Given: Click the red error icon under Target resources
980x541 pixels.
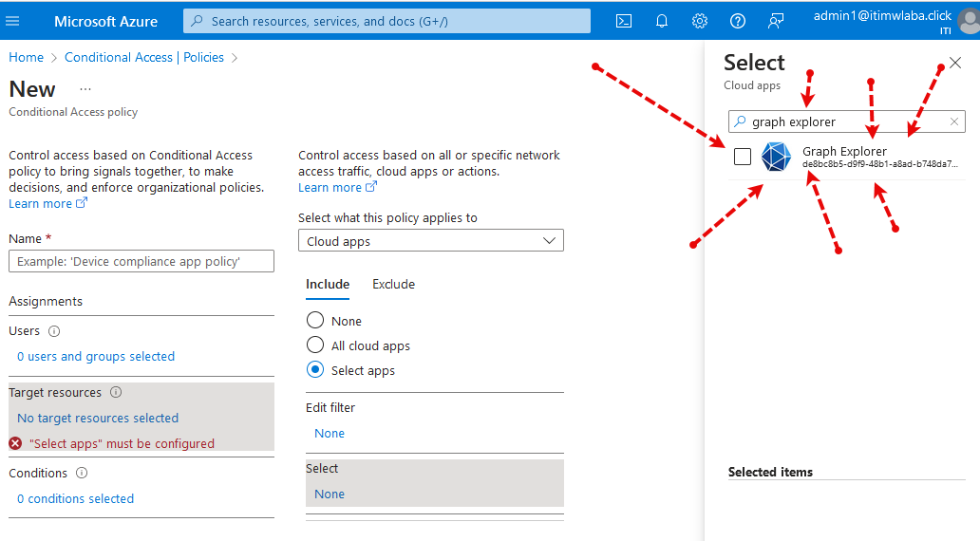Looking at the screenshot, I should 15,443.
